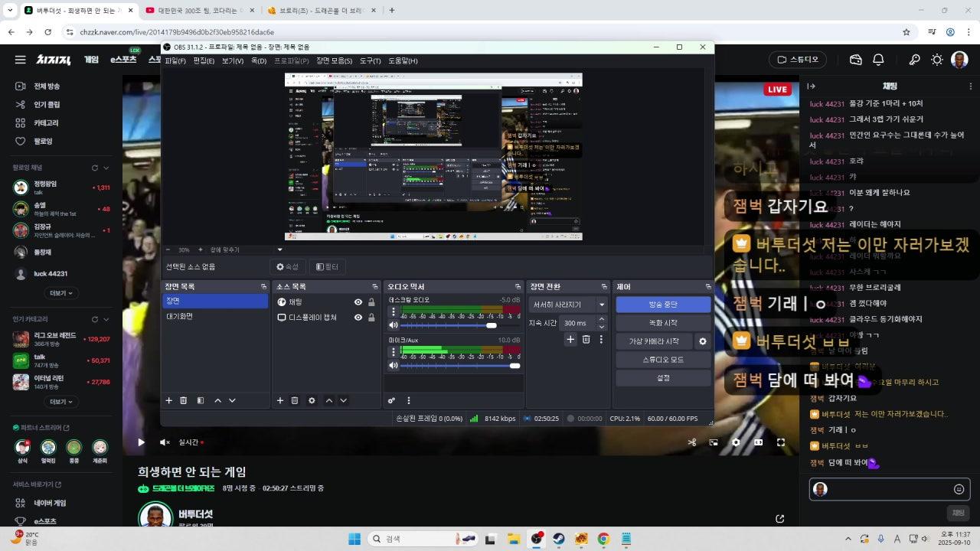Enter fullscreen on the video player
Image resolution: width=980 pixels, height=551 pixels.
(781, 442)
